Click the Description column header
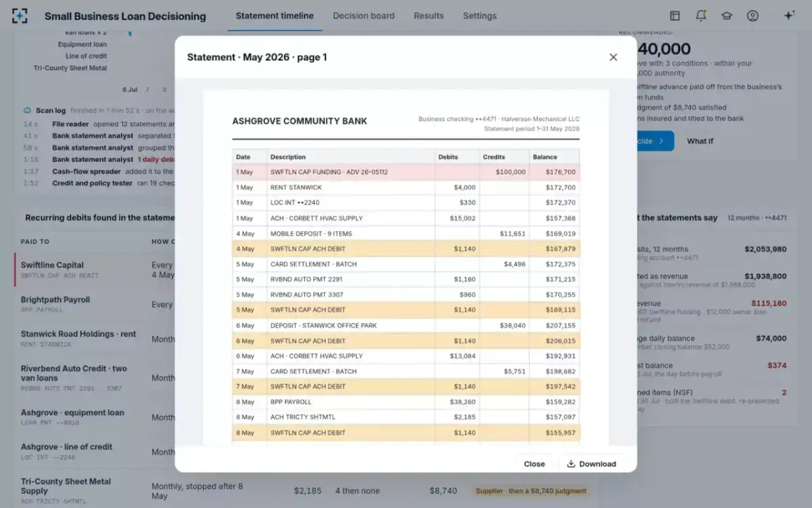 pyautogui.click(x=288, y=157)
